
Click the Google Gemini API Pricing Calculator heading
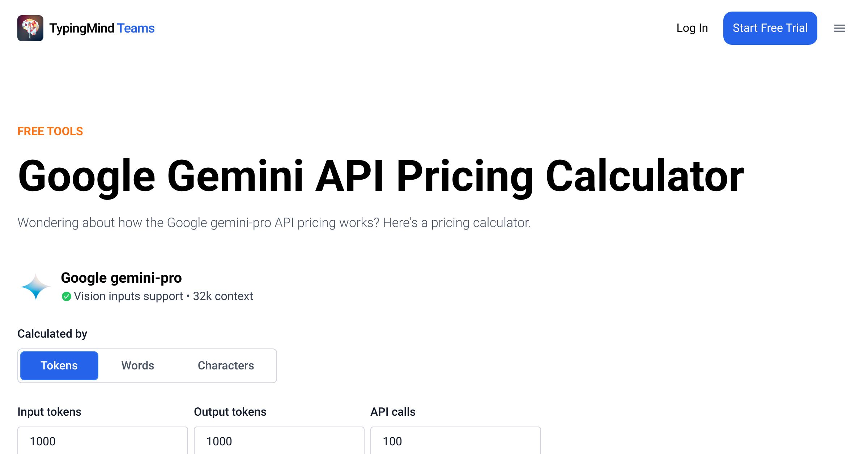pos(381,176)
